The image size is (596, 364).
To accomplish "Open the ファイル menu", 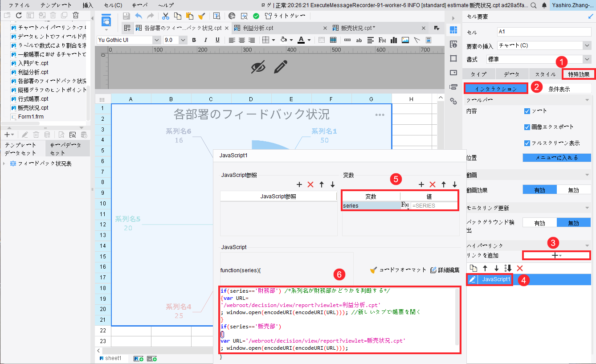I will click(19, 5).
